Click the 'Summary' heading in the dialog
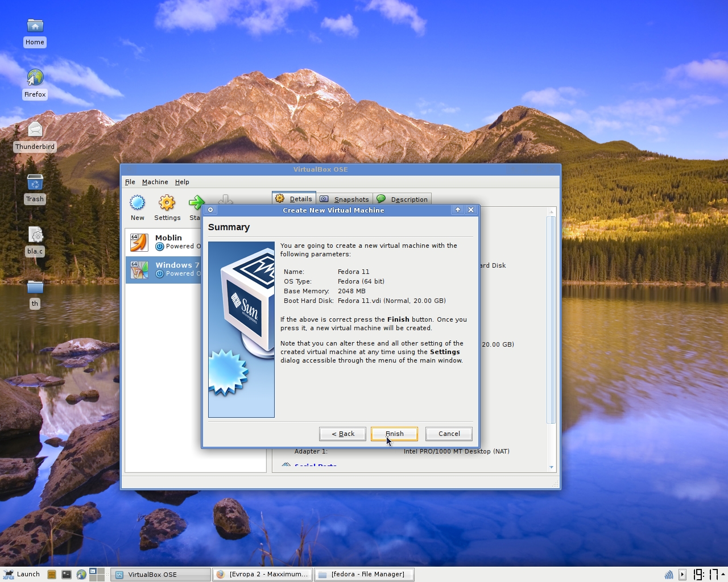Viewport: 728px width, 582px height. pyautogui.click(x=229, y=227)
